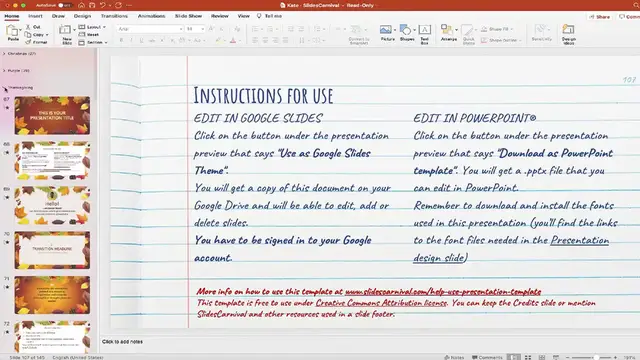Viewport: 640px width, 360px height.
Task: Click the Home icon in title bar
Action: (81, 5)
